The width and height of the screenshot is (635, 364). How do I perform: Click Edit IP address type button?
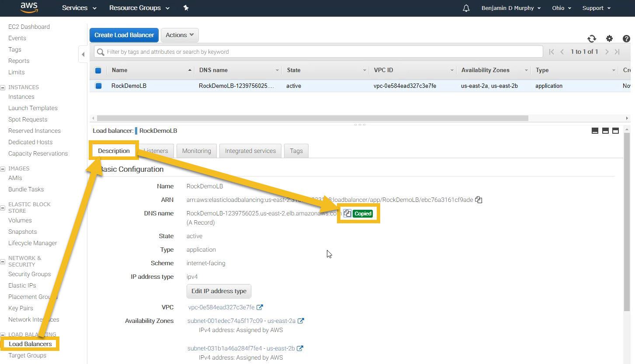click(x=219, y=291)
